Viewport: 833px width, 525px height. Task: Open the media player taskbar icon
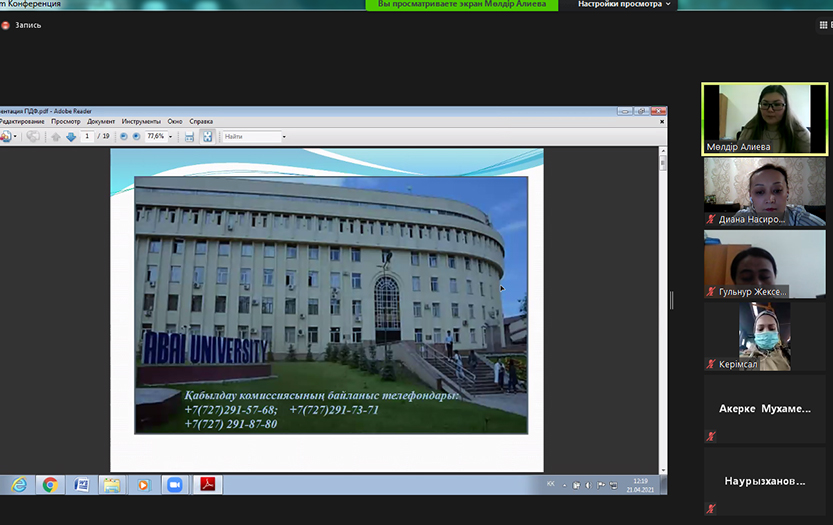point(143,485)
